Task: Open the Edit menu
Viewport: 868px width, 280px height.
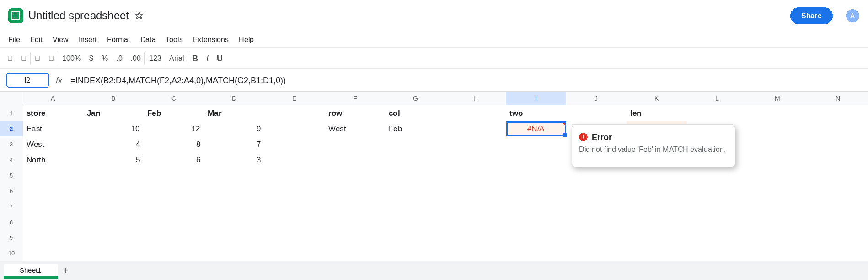Action: [x=36, y=39]
